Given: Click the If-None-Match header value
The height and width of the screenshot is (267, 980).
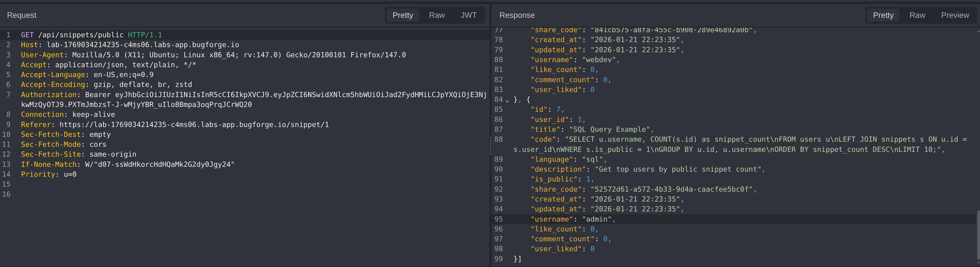Looking at the screenshot, I should click(159, 165).
